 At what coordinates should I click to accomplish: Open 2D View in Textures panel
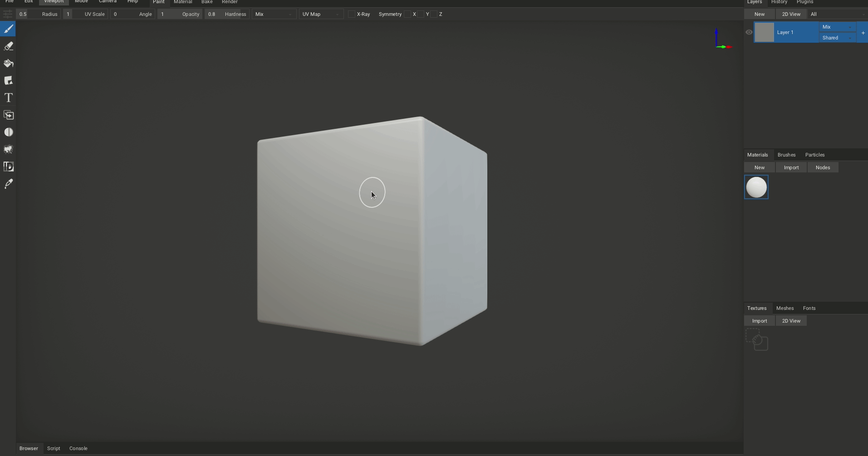click(791, 321)
